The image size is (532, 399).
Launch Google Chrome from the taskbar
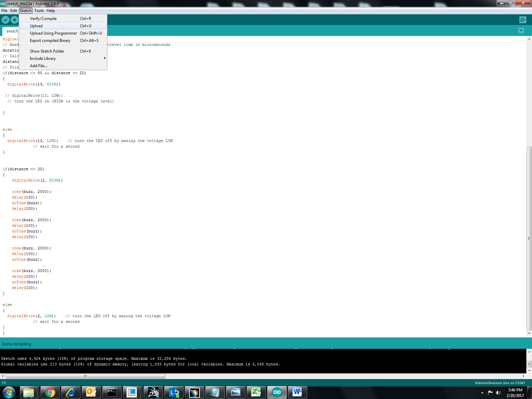point(50,392)
